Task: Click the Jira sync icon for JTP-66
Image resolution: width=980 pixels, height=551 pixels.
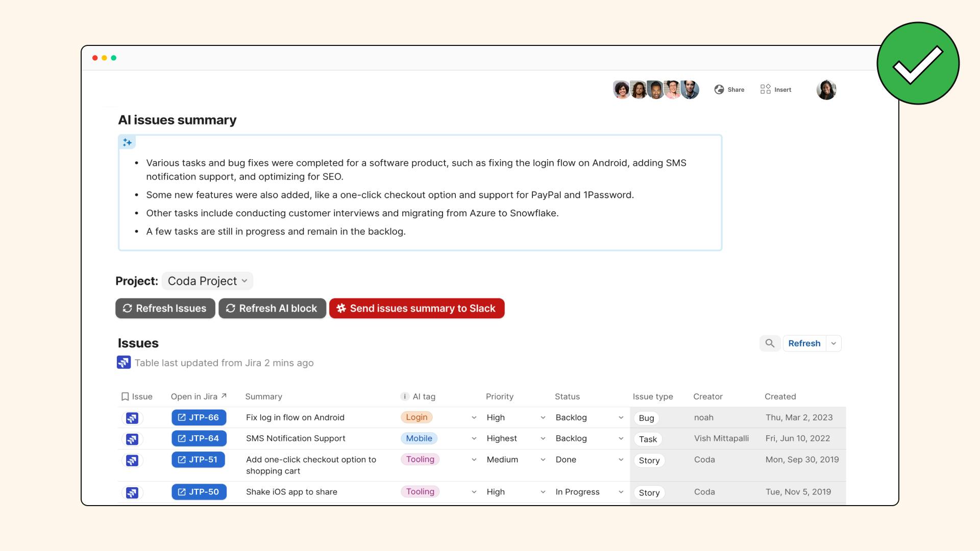Action: [x=132, y=417]
